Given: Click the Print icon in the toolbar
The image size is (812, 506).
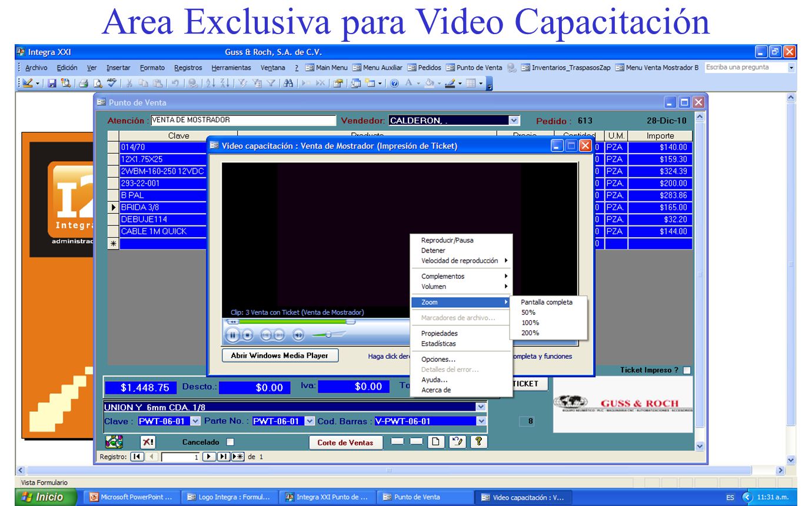Looking at the screenshot, I should click(84, 84).
